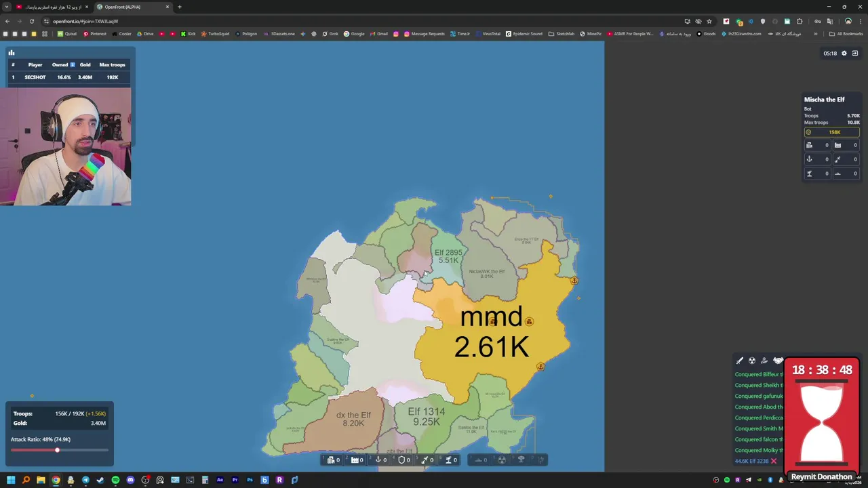Click the 'Conquered falcon th' event log entry

click(x=759, y=439)
